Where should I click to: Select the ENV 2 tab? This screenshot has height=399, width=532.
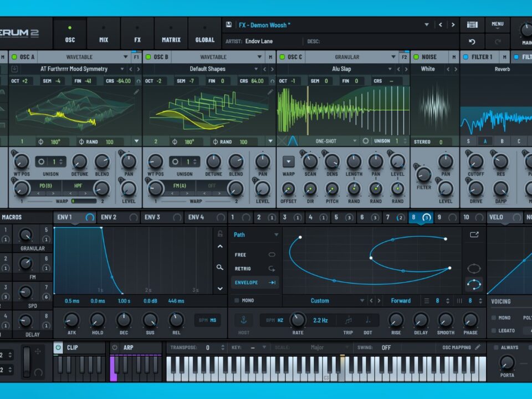tap(109, 217)
